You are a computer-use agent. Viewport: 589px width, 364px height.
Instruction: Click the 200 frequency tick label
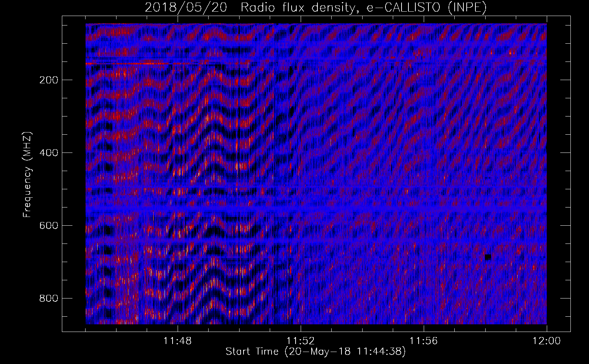click(x=49, y=80)
